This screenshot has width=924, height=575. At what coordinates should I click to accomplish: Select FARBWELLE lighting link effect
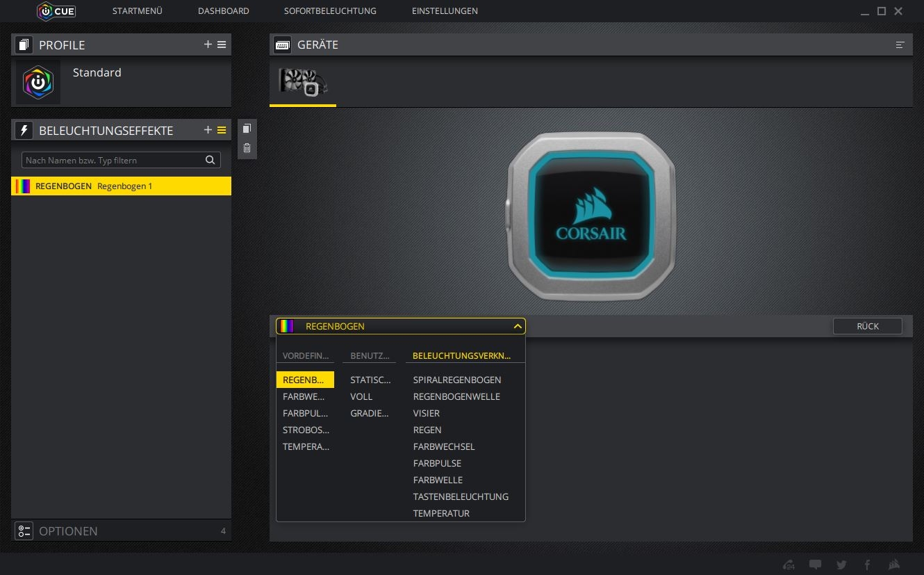point(438,480)
